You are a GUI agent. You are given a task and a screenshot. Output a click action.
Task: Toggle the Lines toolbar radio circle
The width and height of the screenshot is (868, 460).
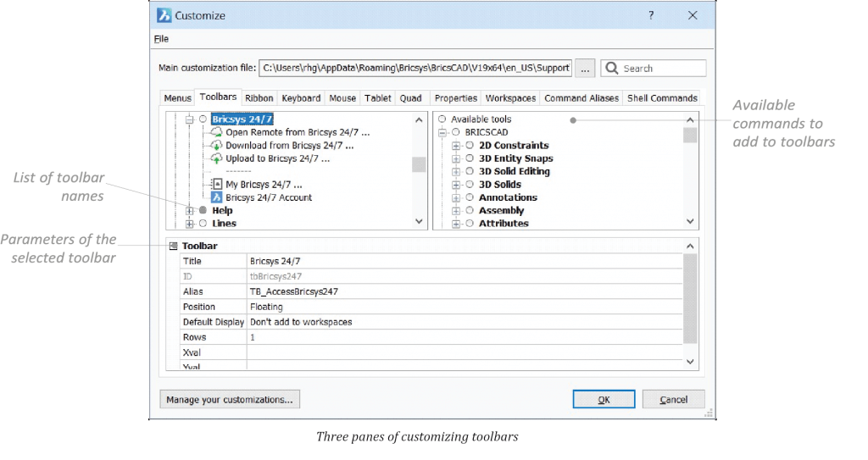pos(203,224)
